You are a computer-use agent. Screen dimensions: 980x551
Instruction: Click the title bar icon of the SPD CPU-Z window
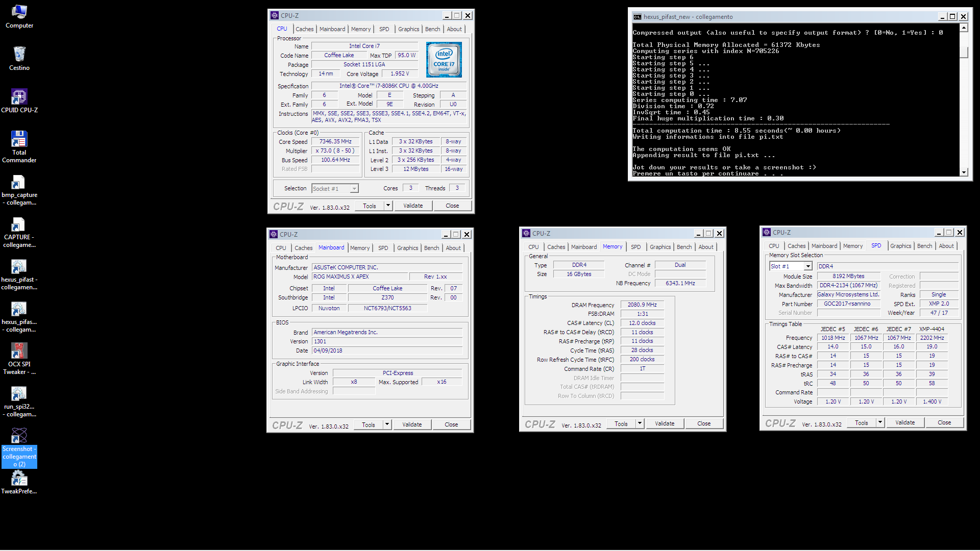tap(767, 232)
